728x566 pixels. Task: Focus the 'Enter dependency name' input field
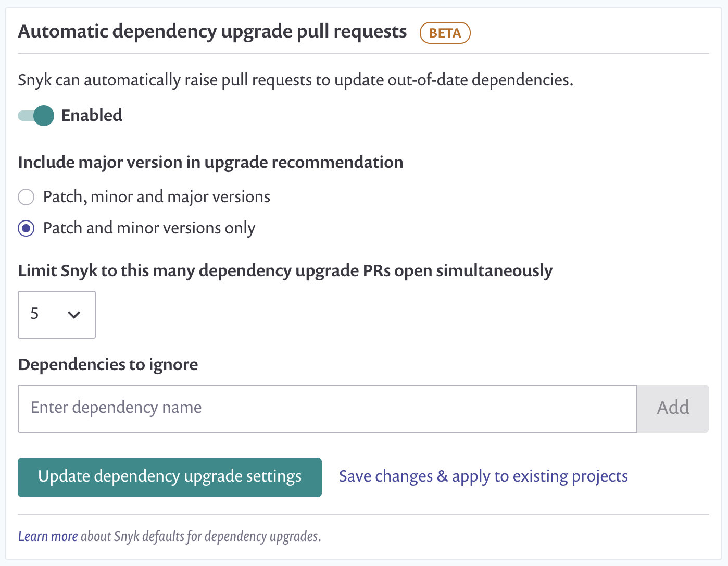pyautogui.click(x=327, y=408)
